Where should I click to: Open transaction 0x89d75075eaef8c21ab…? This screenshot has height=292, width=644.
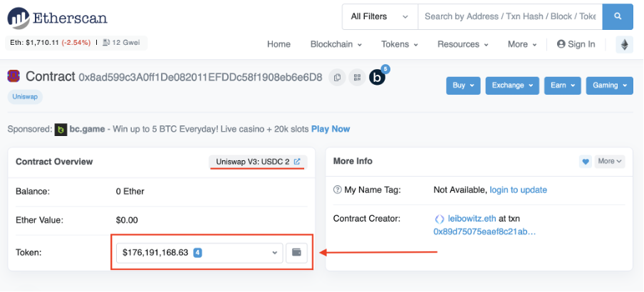pos(484,232)
